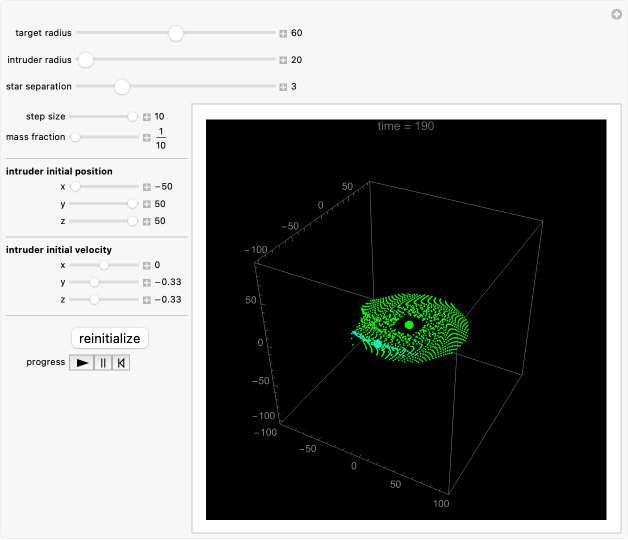
Task: Expand the star separation plus control
Action: [x=283, y=87]
